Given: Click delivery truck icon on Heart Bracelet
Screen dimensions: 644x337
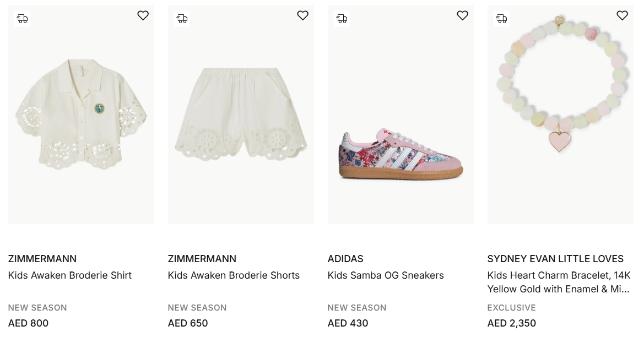Looking at the screenshot, I should [501, 19].
